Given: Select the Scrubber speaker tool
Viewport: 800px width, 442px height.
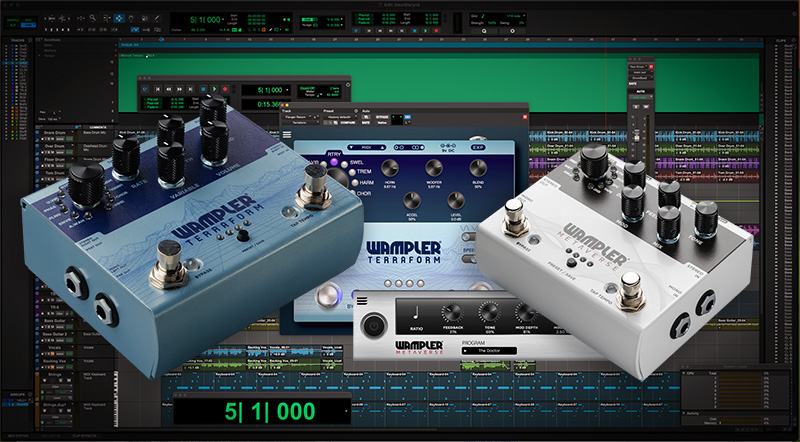Looking at the screenshot, I should (144, 18).
